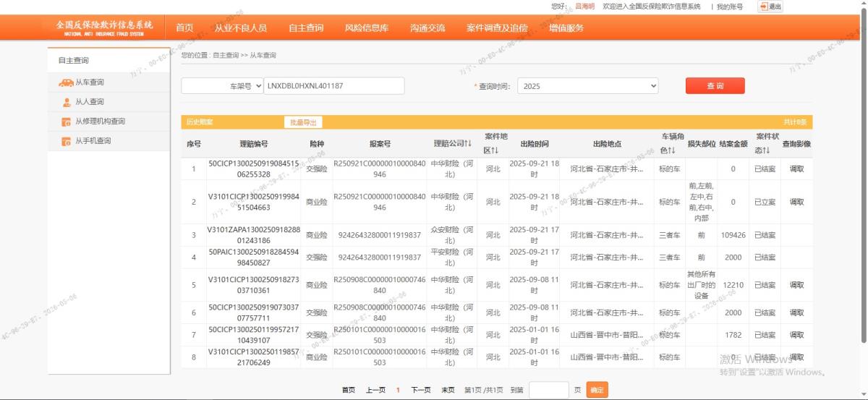This screenshot has width=868, height=400.
Task: Open the 自主查询 top menu
Action: (x=306, y=28)
